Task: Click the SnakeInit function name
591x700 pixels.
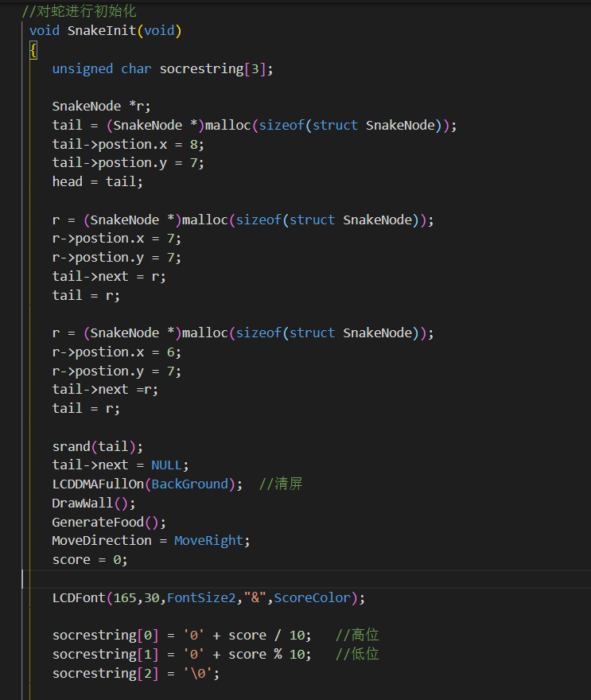Action: pyautogui.click(x=102, y=31)
